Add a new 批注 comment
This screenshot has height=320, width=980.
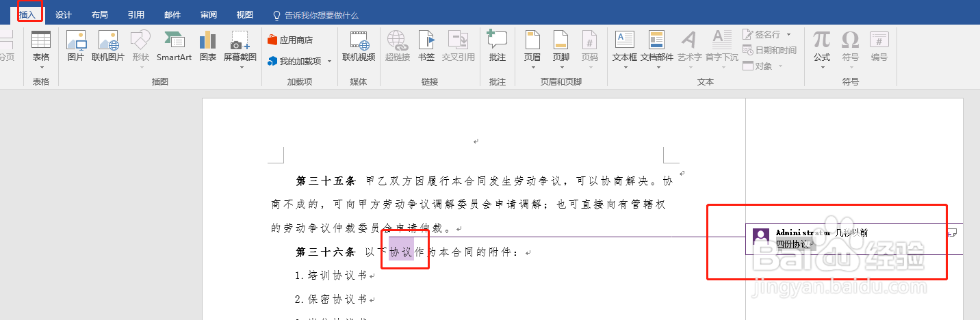tap(498, 47)
